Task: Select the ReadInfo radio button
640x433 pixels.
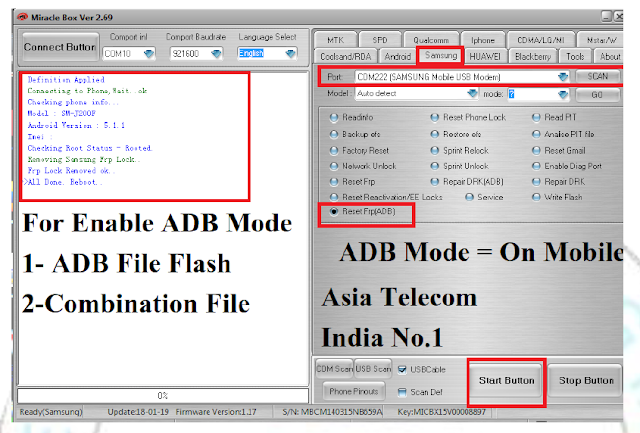Action: 334,118
